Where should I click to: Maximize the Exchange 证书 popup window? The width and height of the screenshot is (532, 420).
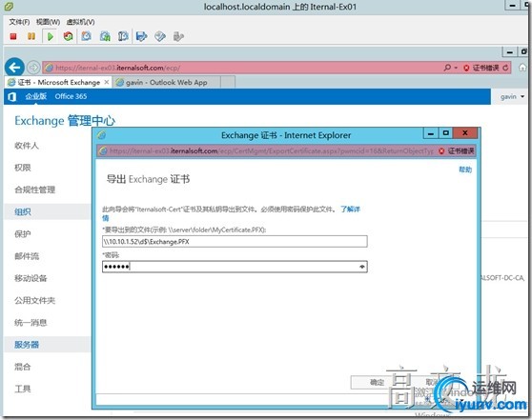(446, 133)
